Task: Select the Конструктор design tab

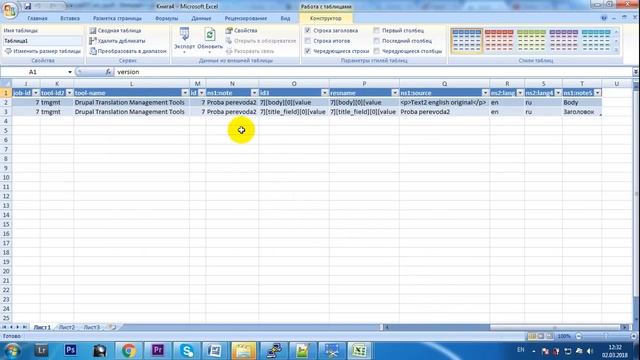Action: (x=326, y=18)
